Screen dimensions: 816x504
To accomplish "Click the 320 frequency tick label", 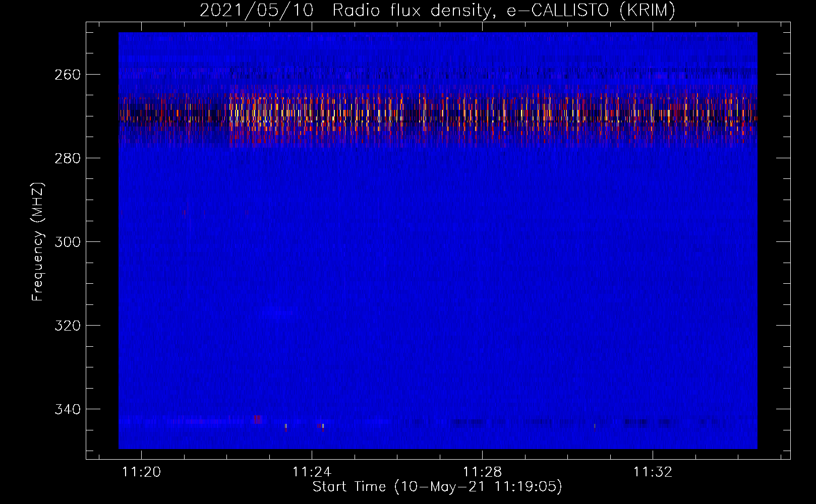I will [x=68, y=326].
